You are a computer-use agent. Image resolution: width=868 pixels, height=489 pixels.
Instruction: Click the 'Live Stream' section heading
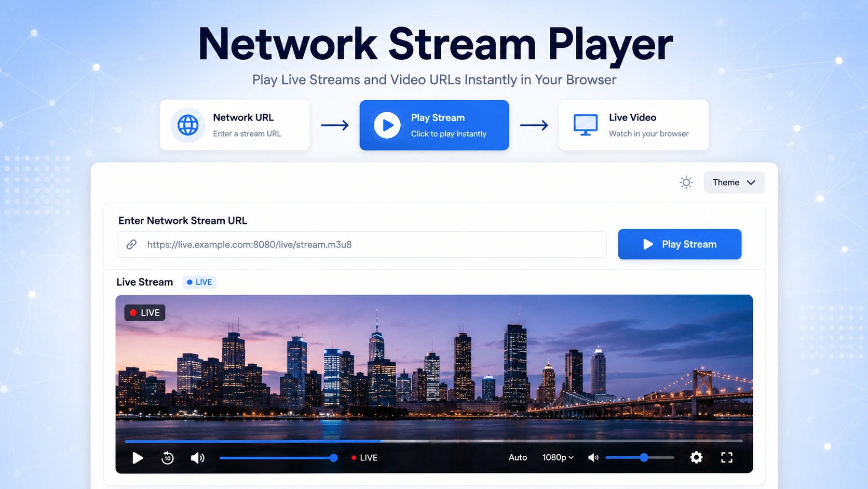[x=144, y=282]
